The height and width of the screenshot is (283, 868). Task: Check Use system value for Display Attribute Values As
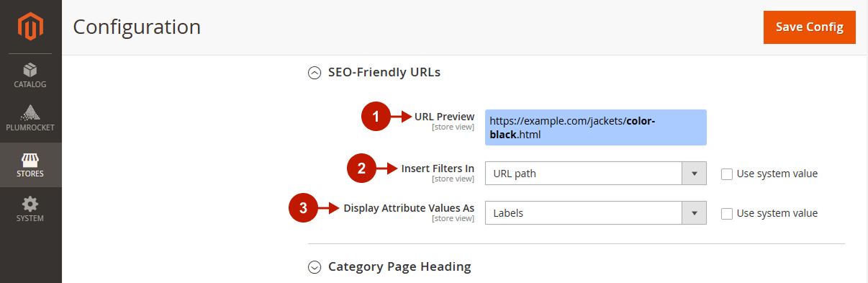click(x=727, y=213)
